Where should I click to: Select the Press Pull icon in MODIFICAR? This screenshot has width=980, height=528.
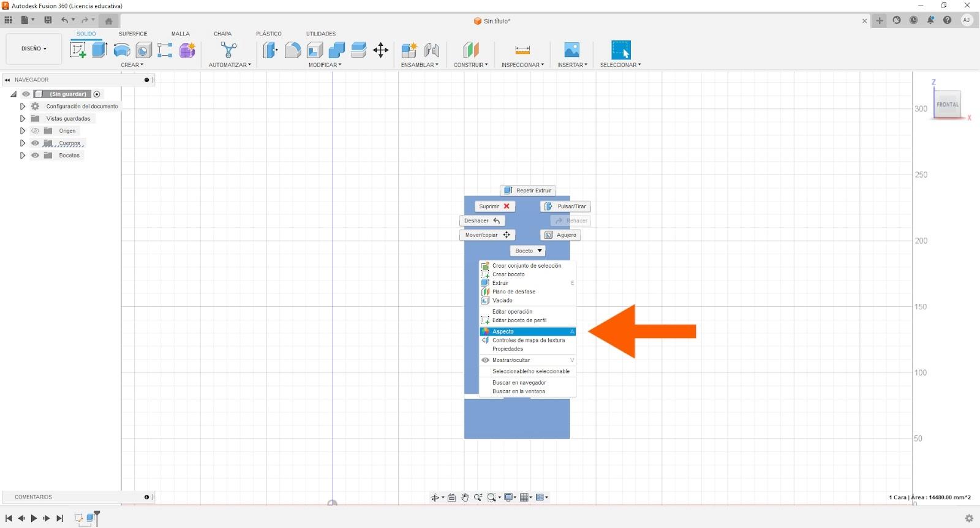[270, 50]
